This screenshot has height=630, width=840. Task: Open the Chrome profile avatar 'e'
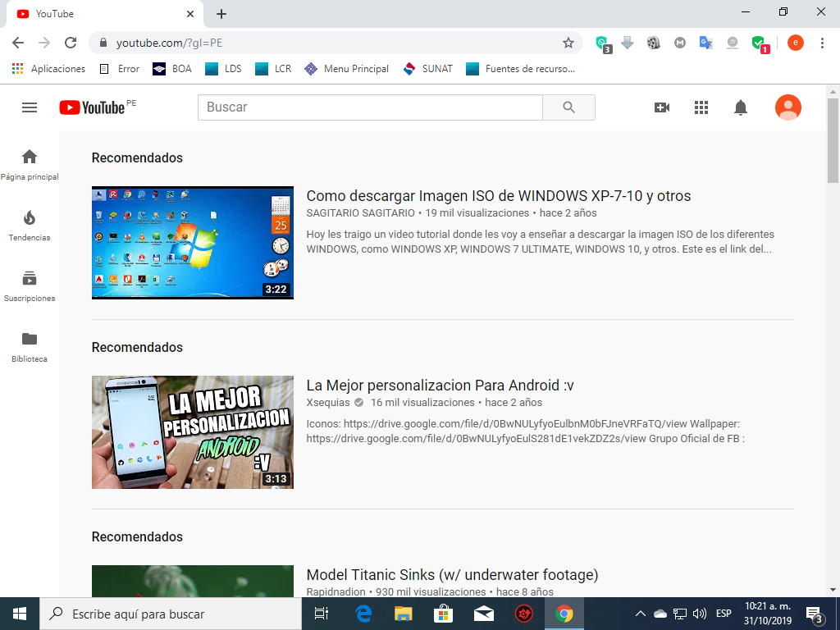796,43
